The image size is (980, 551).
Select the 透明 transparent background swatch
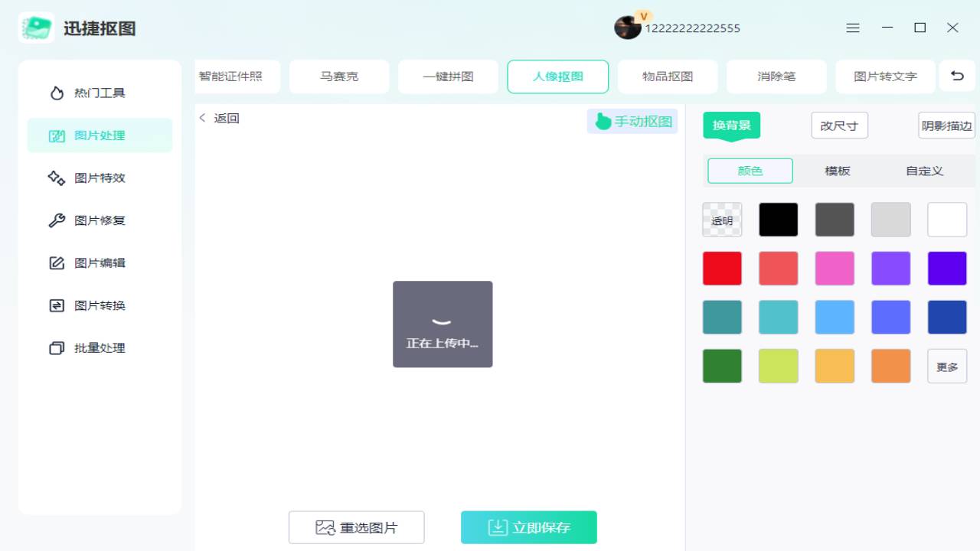click(721, 220)
